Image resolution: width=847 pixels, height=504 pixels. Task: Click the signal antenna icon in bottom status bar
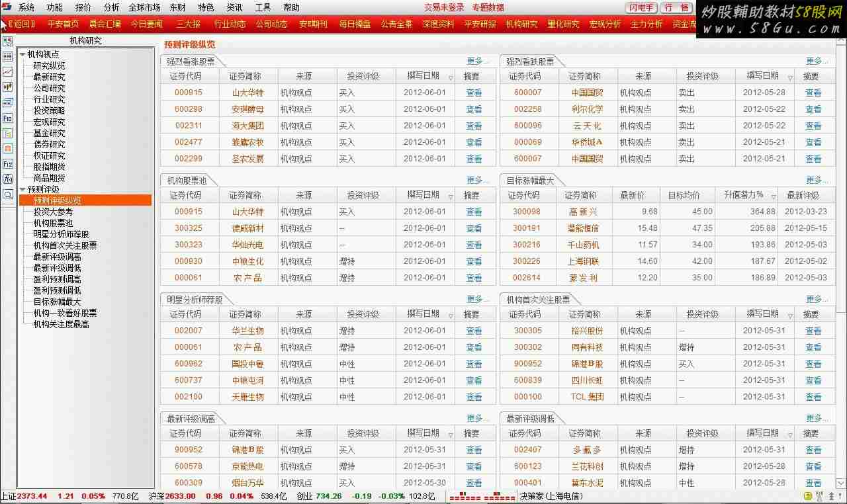pyautogui.click(x=819, y=496)
